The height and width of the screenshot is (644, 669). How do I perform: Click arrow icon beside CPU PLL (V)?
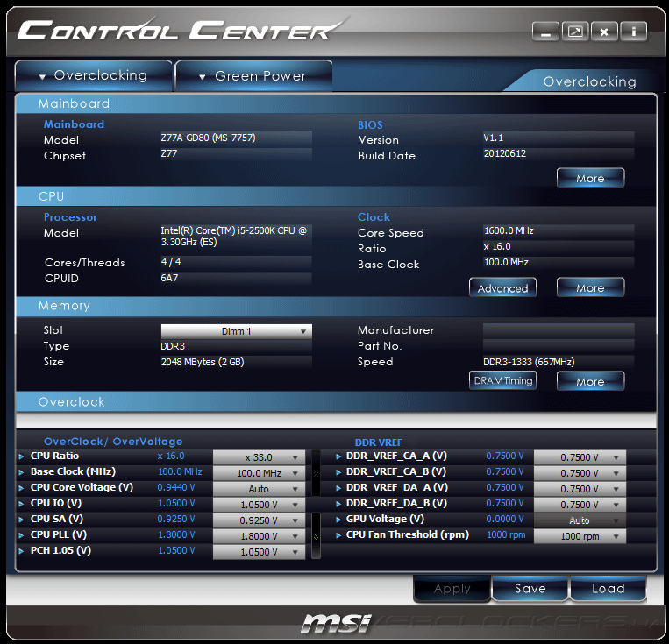coord(21,535)
